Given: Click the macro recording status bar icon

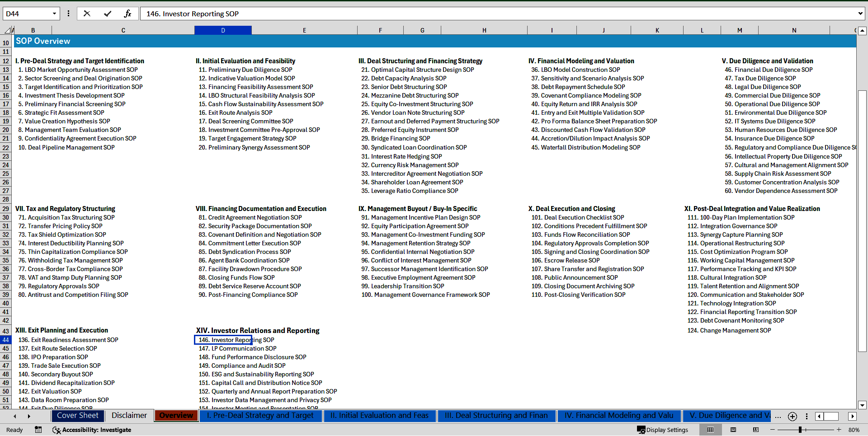Looking at the screenshot, I should (38, 430).
